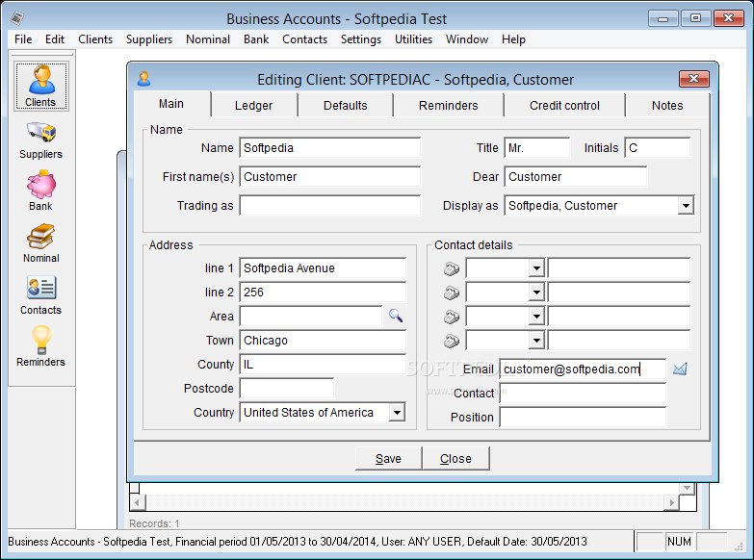
Task: Open the Utilities menu
Action: [413, 39]
